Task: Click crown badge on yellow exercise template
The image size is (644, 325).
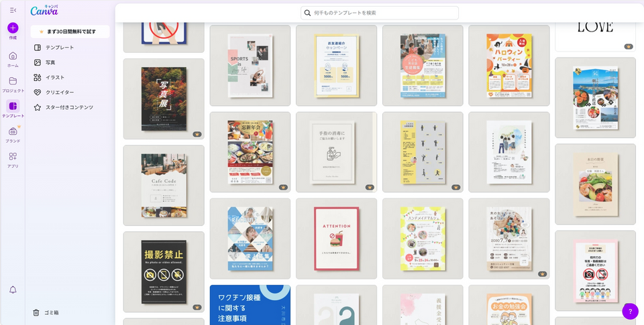Action: pos(456,187)
